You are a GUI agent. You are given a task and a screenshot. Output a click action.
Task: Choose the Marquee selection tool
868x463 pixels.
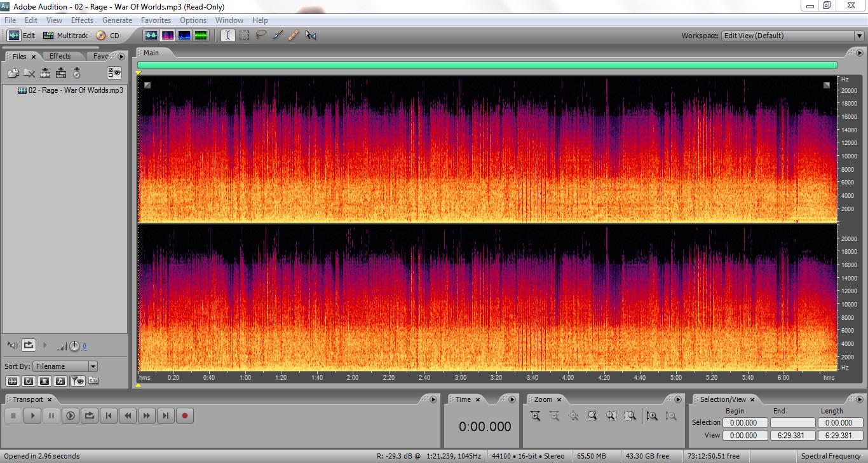pyautogui.click(x=244, y=36)
